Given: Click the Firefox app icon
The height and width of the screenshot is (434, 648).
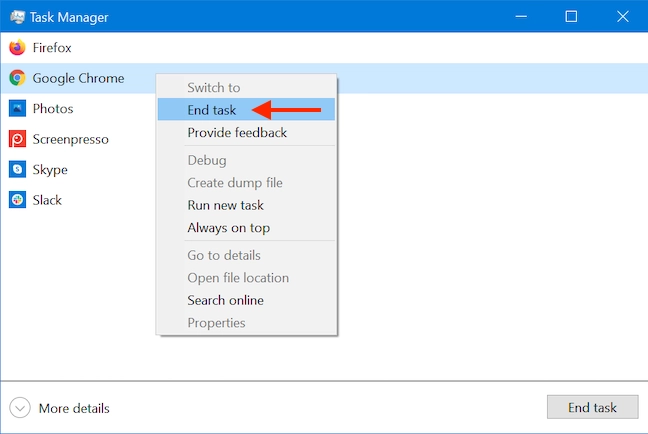Looking at the screenshot, I should (x=17, y=48).
